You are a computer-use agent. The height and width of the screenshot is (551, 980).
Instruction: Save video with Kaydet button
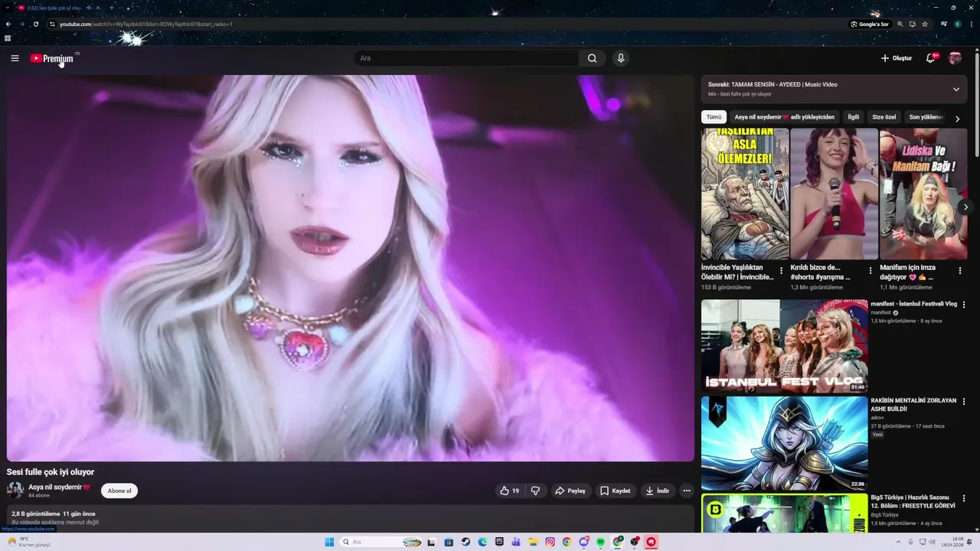click(x=616, y=491)
